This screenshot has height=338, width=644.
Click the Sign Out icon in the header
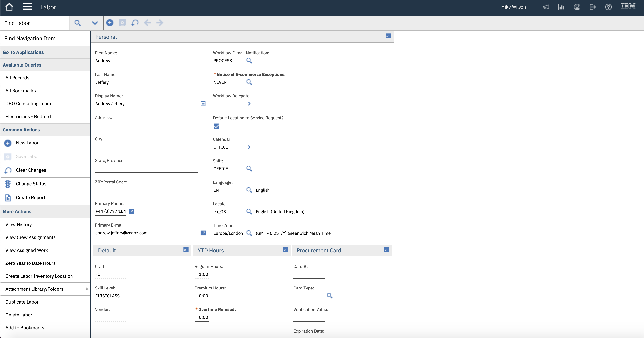pyautogui.click(x=592, y=7)
